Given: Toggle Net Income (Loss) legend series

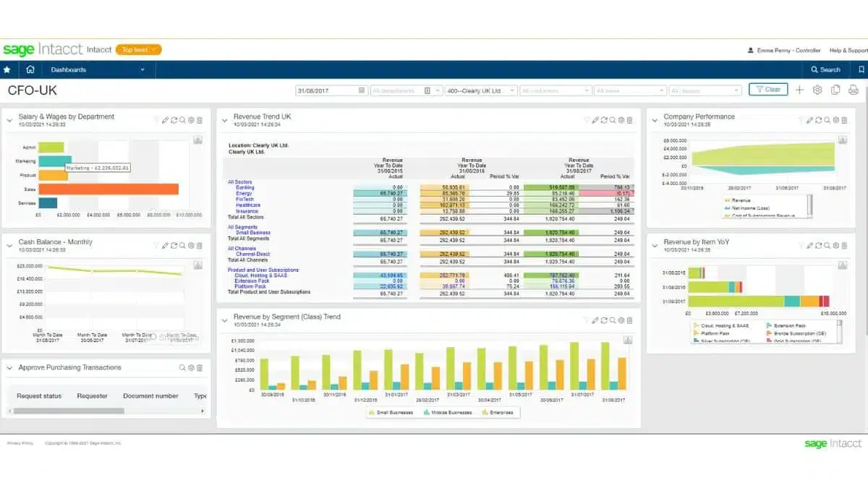Looking at the screenshot, I should coord(747,207).
